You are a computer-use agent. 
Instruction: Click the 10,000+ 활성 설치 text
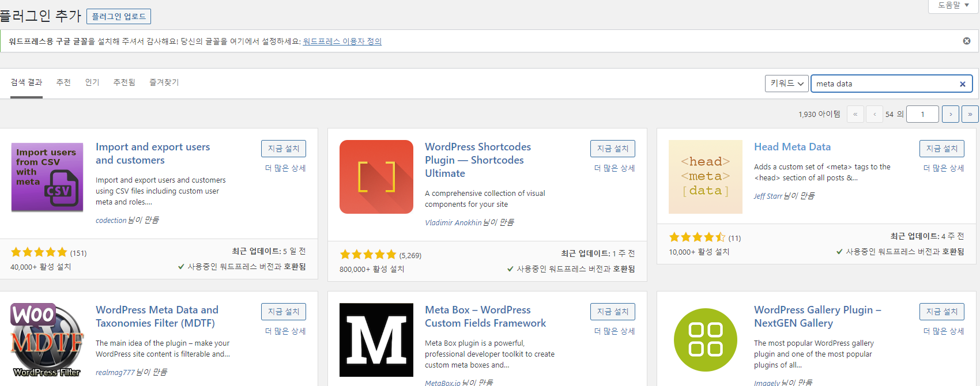point(699,252)
